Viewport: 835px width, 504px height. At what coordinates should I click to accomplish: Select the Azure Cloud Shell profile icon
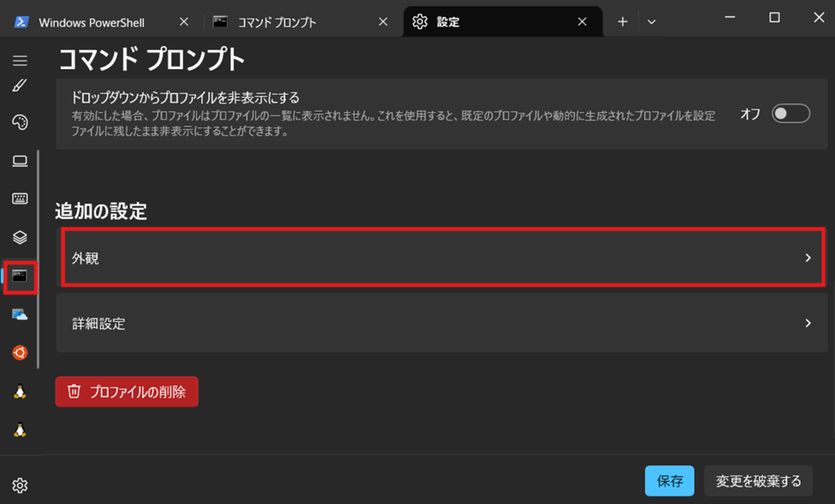pyautogui.click(x=20, y=315)
